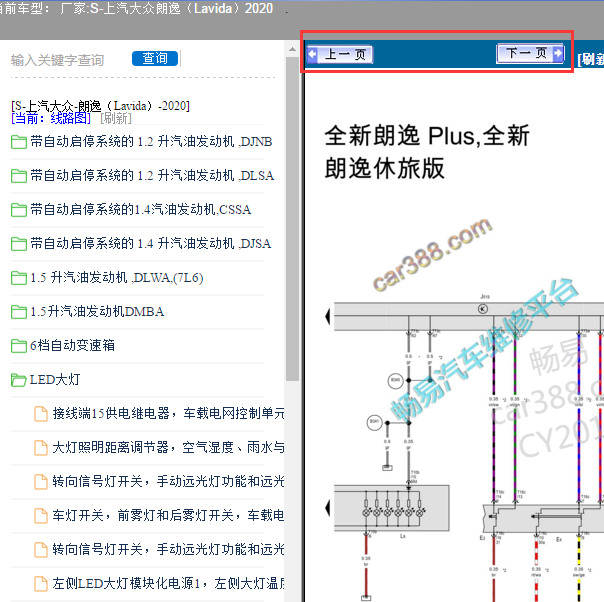Click the tree list vertical scrollbar thumb
Screen dimensions: 604x602
(x=292, y=219)
